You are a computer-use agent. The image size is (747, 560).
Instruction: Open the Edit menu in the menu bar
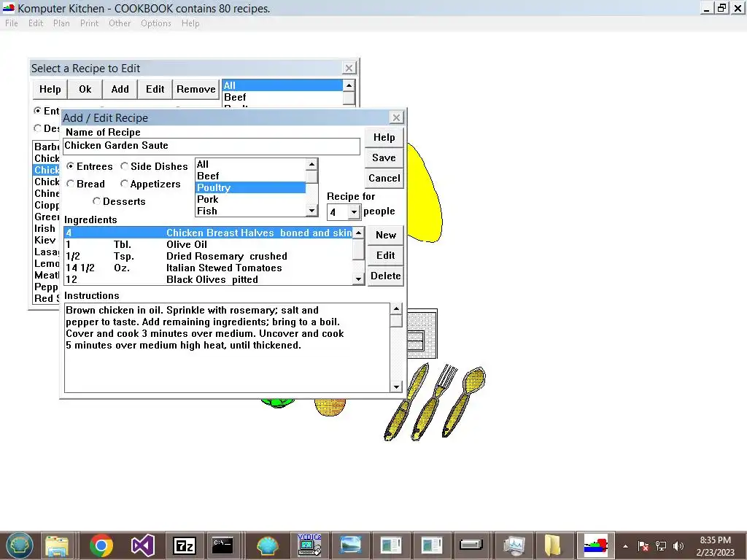click(36, 23)
